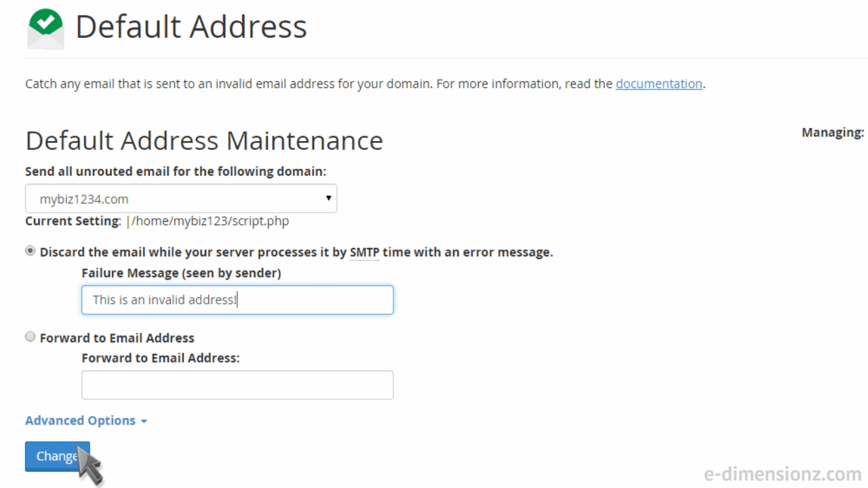Click the Failure Message (seen by sender) label

[x=181, y=272]
